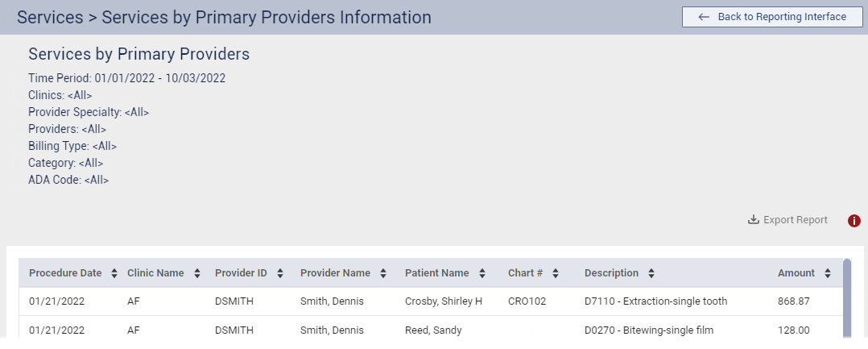Click the Amount column header text

tap(796, 273)
